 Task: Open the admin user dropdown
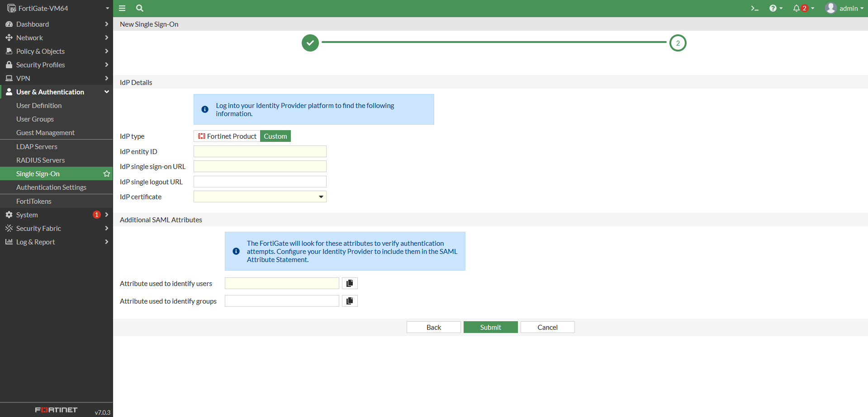click(x=844, y=8)
